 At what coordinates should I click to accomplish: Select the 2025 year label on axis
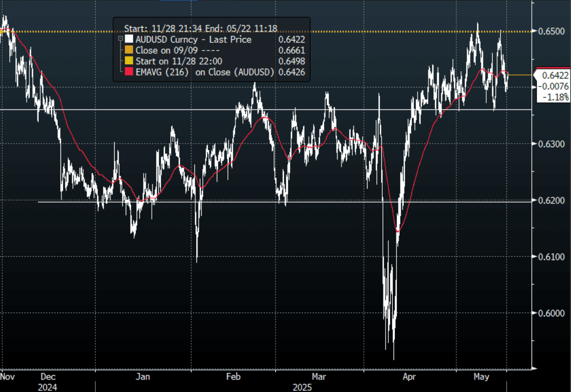(302, 387)
